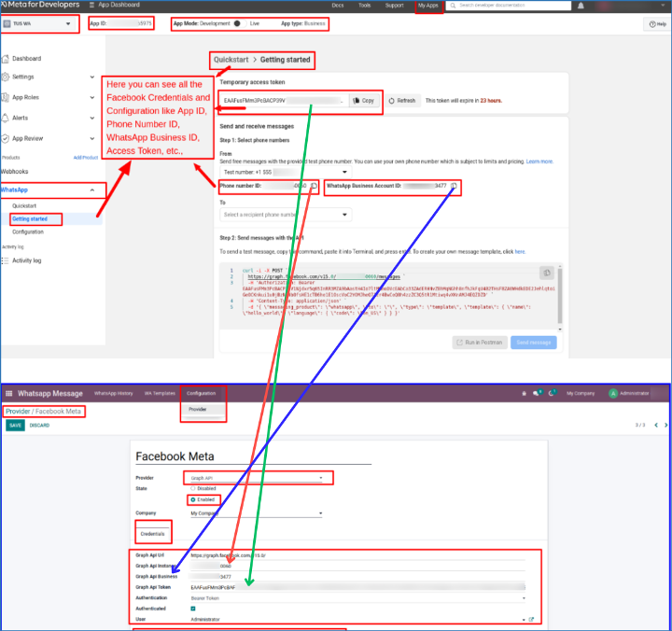Expand the App Review sidebar section
Viewport: 672px width, 631px height.
92,138
